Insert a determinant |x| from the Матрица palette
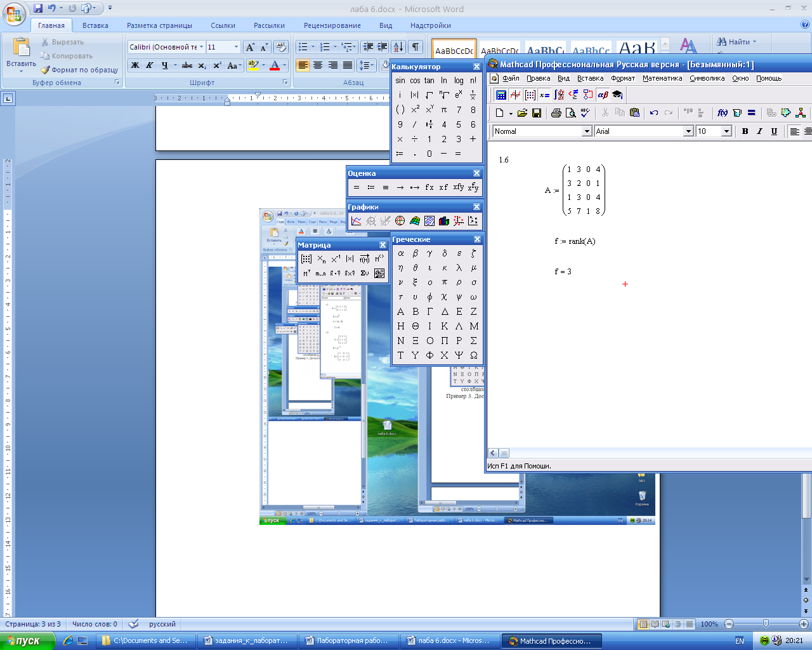 [350, 258]
